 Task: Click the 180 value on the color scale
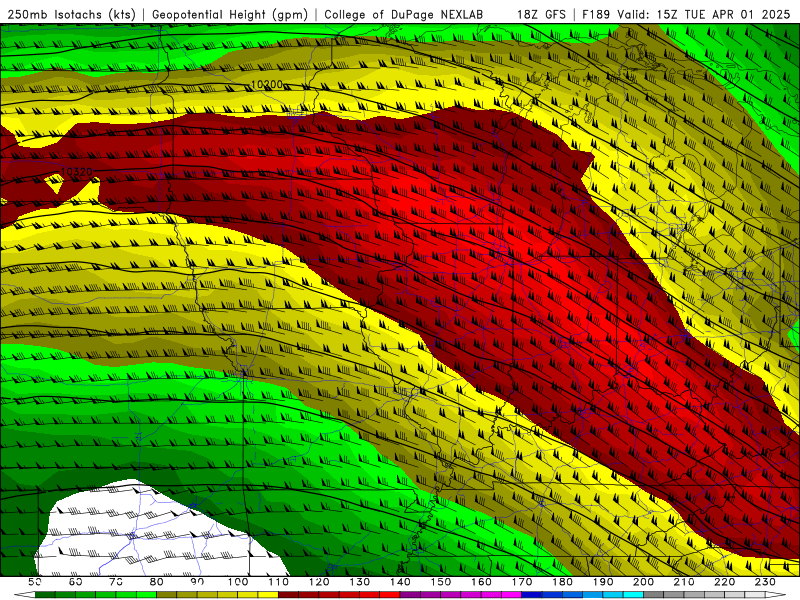click(562, 582)
